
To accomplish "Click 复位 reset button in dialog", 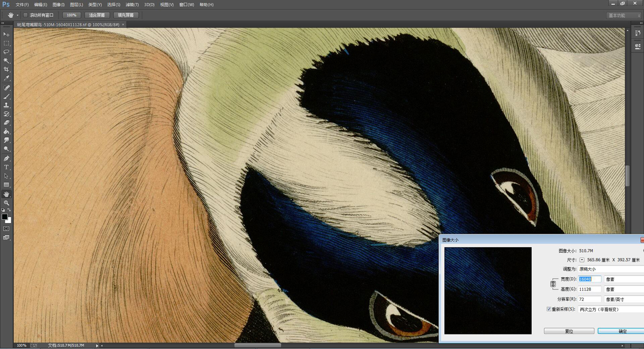I will pyautogui.click(x=569, y=331).
